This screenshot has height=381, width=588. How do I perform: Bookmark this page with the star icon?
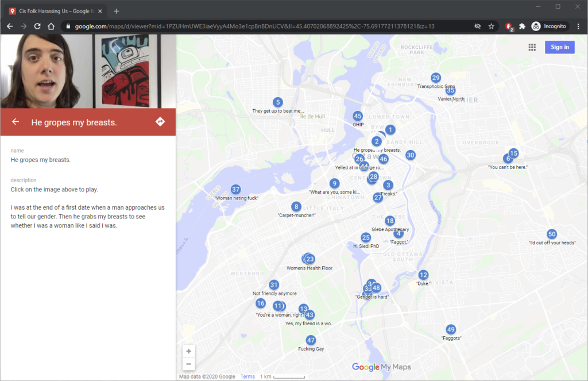492,26
